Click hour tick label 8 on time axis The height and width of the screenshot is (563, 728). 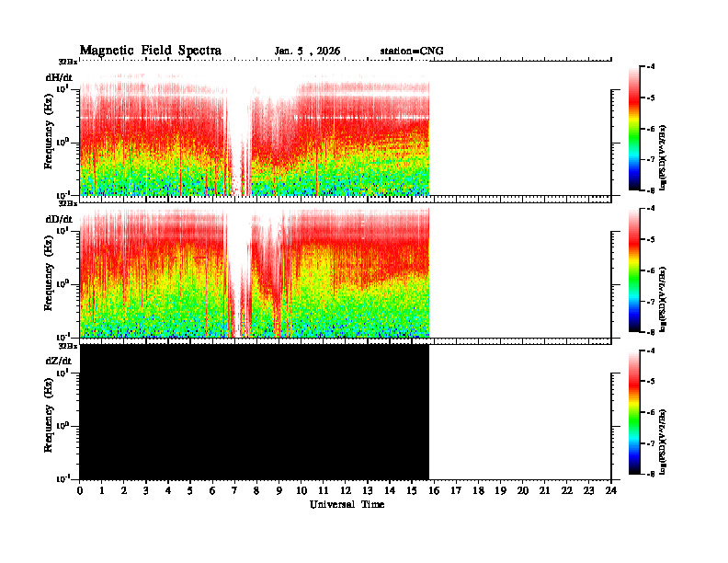click(256, 491)
